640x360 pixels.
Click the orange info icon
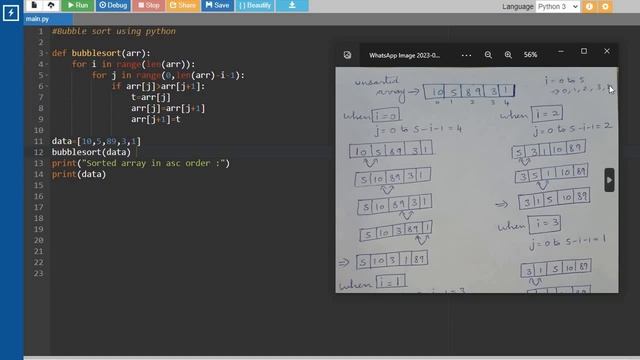click(589, 7)
